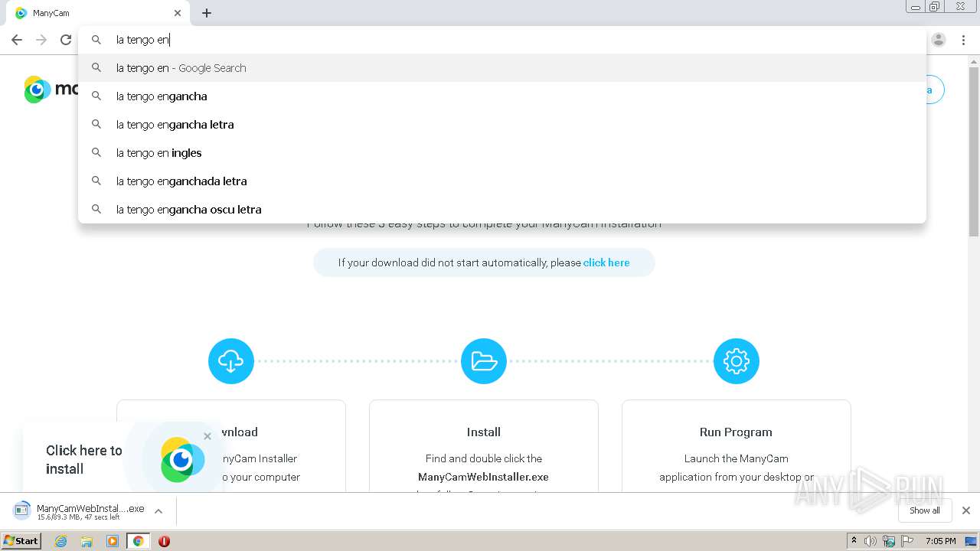The height and width of the screenshot is (551, 980).
Task: Click the ManyCam logo in the header
Action: point(51,90)
